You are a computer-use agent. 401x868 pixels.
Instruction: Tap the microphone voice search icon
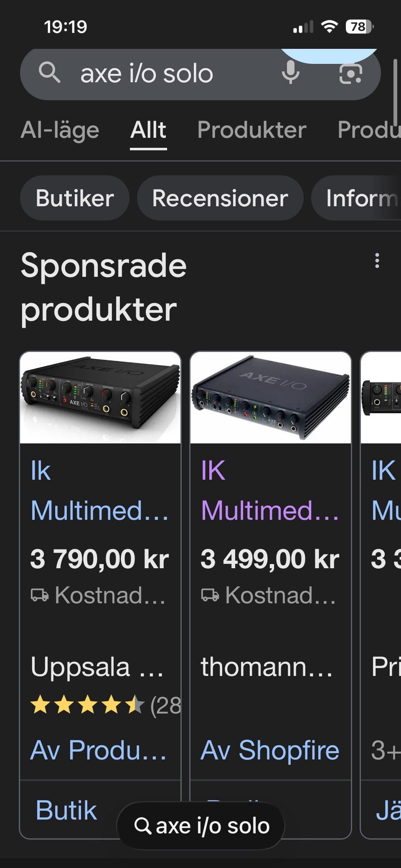[x=290, y=73]
